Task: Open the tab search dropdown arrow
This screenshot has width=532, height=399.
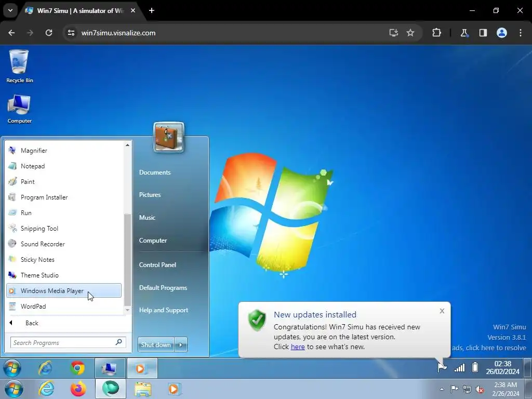Action: pos(10,10)
